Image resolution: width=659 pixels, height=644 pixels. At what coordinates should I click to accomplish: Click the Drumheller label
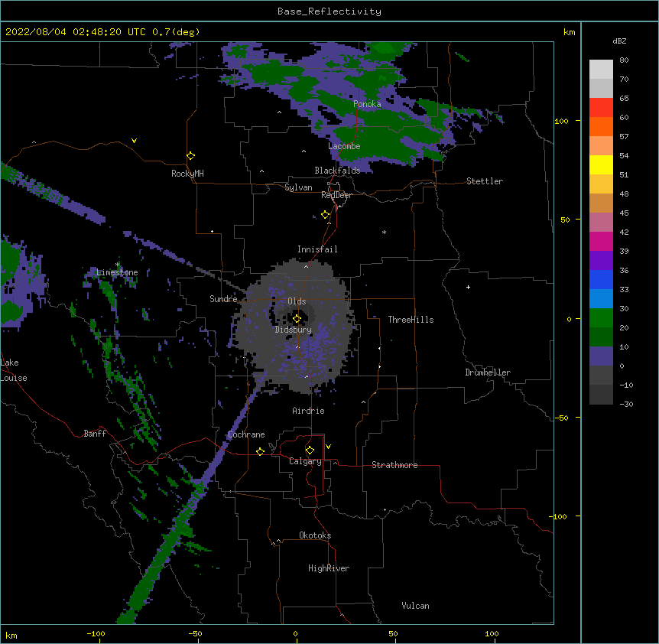pos(488,372)
